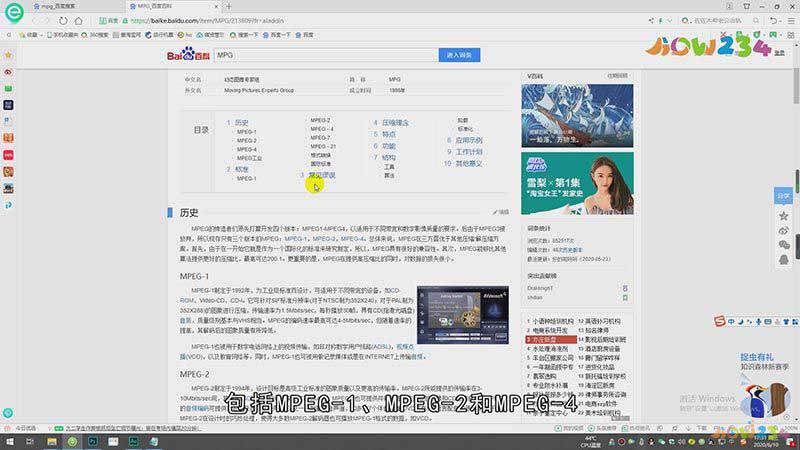Image resolution: width=800 pixels, height=450 pixels.
Task: Jump to 压缩理念 section in contents
Action: point(395,123)
